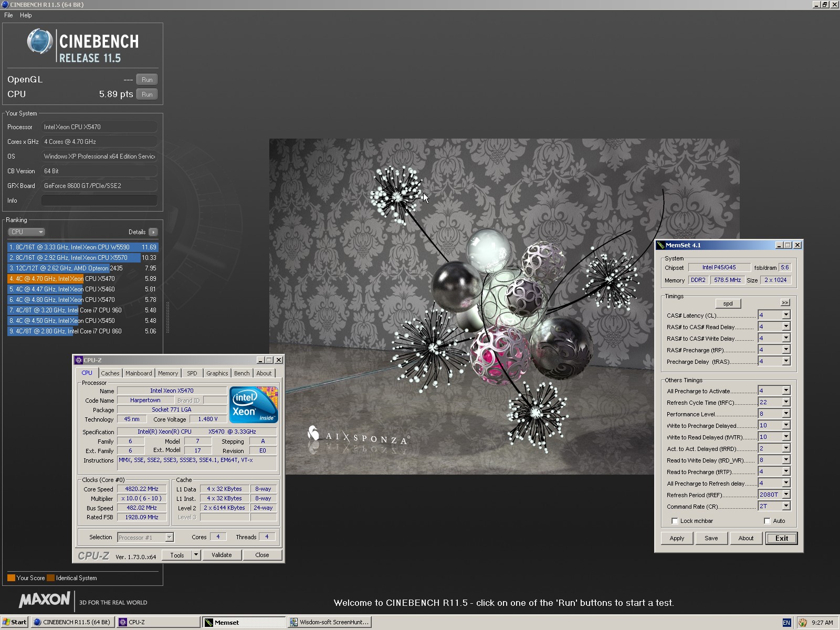Click the ranking Details arrow button
The height and width of the screenshot is (630, 840).
[153, 232]
